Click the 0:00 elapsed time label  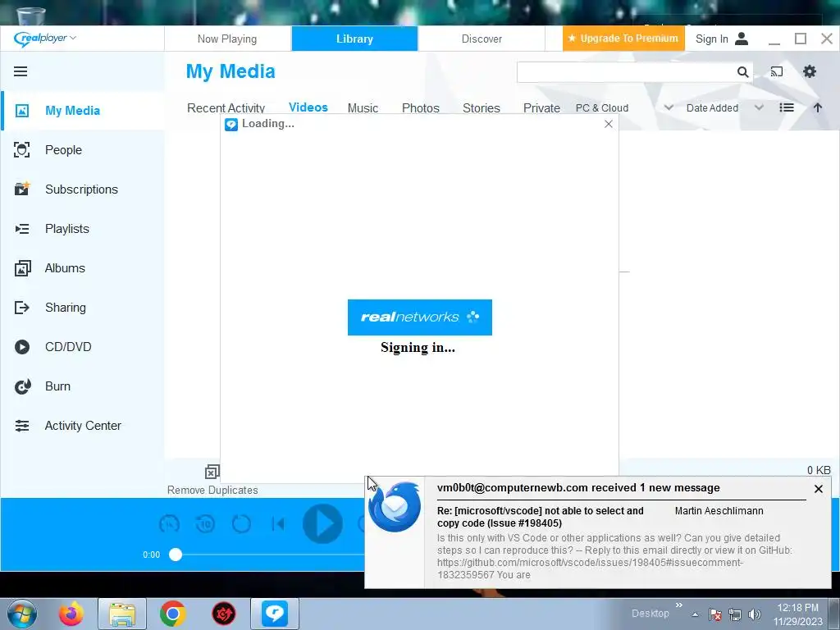pyautogui.click(x=151, y=555)
